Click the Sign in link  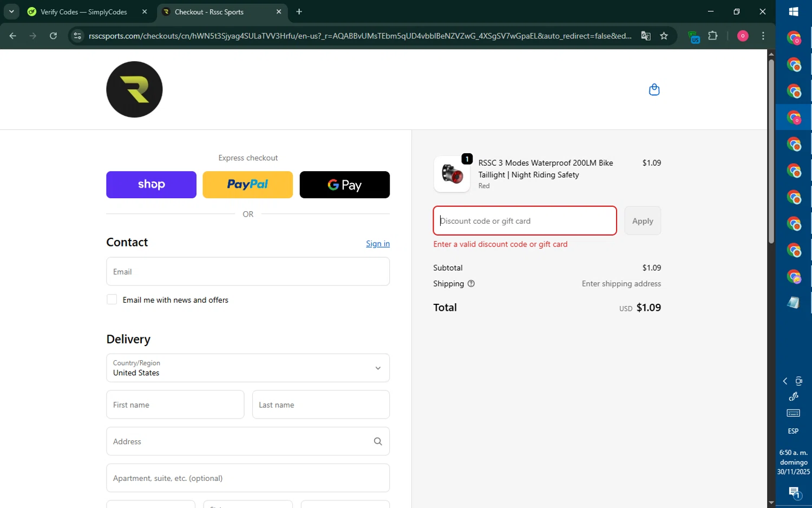point(378,244)
